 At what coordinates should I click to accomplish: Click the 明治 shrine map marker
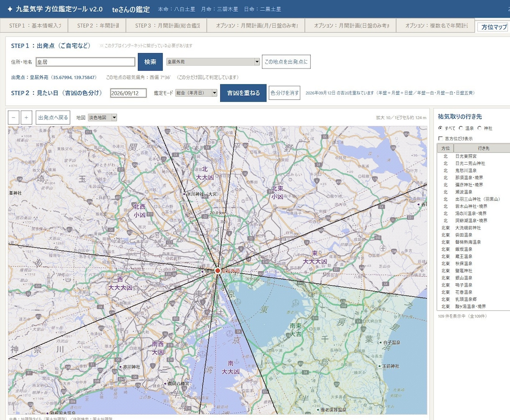(x=203, y=271)
